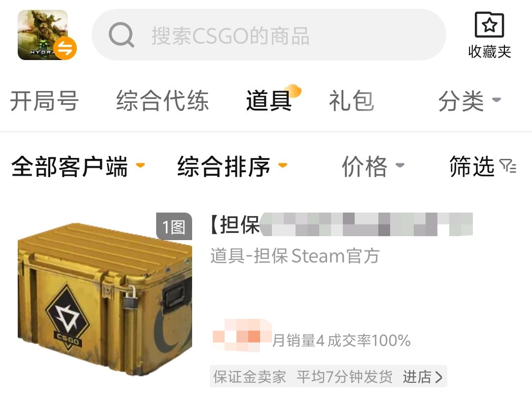Click the orange badge on 道具 tab
Screen dimensions: 532x401
click(293, 91)
